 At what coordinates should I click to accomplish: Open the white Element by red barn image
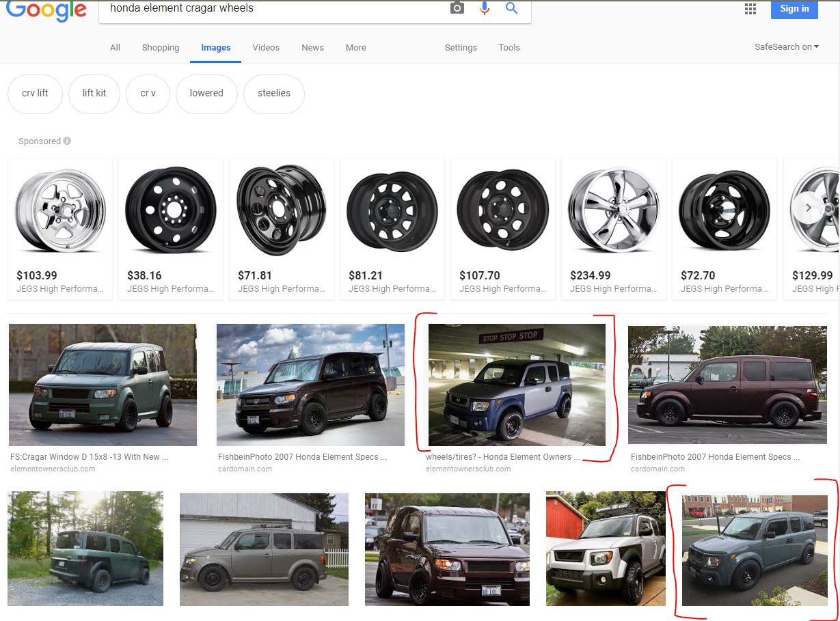pyautogui.click(x=606, y=549)
